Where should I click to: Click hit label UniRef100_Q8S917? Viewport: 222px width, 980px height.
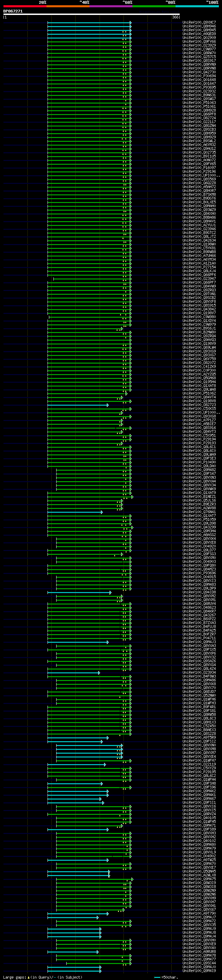click(199, 60)
